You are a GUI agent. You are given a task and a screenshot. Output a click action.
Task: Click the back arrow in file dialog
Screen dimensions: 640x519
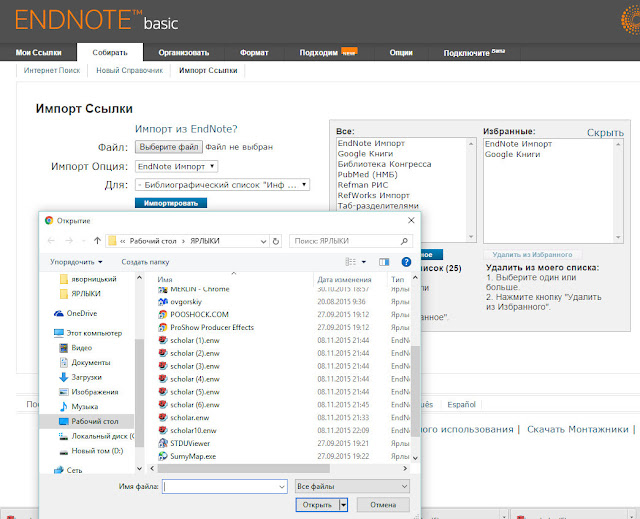click(x=51, y=241)
